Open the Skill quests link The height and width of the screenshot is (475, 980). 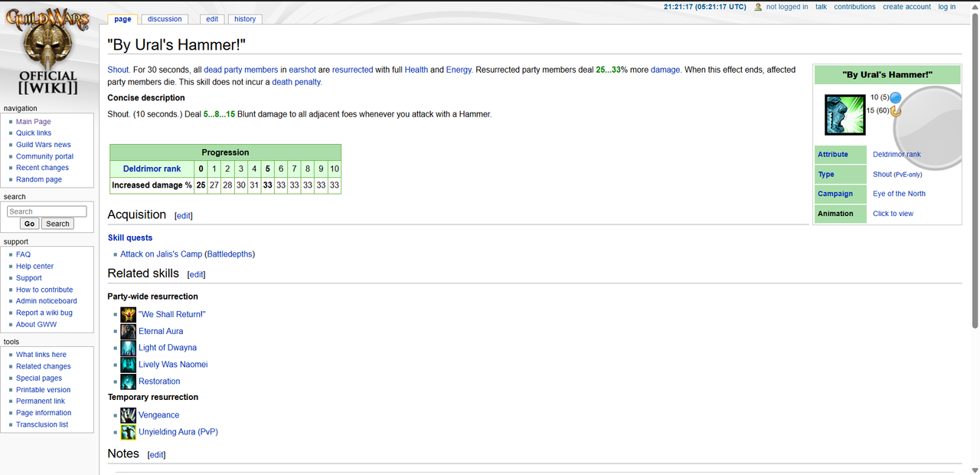(130, 237)
